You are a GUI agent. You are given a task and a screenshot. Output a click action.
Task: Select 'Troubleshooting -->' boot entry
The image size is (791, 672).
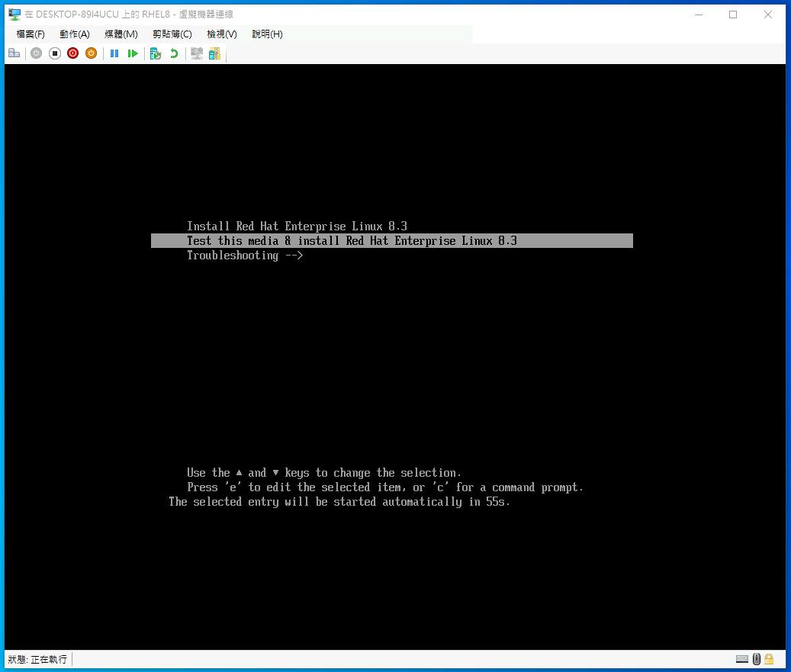pyautogui.click(x=245, y=256)
